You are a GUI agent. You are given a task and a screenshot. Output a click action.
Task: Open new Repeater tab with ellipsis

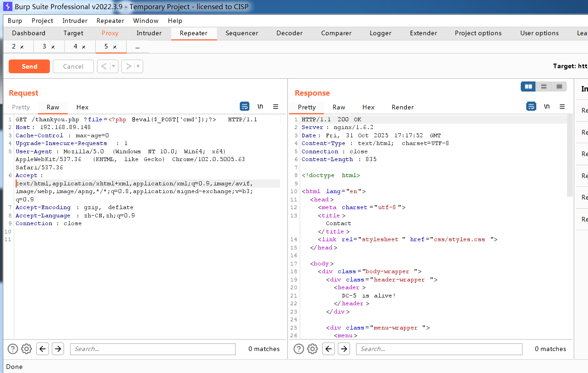(x=137, y=47)
